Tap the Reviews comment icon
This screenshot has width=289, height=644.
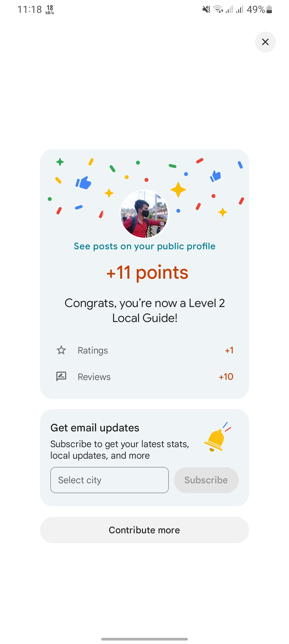[x=61, y=377]
